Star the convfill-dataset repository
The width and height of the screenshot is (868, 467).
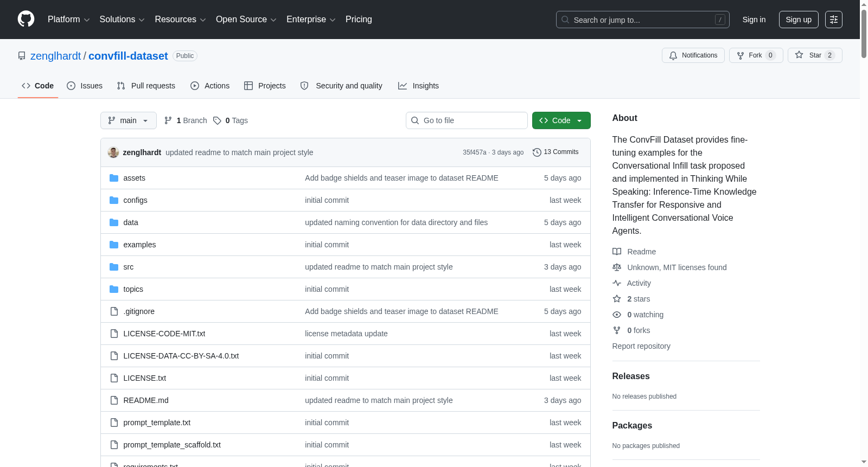click(815, 55)
